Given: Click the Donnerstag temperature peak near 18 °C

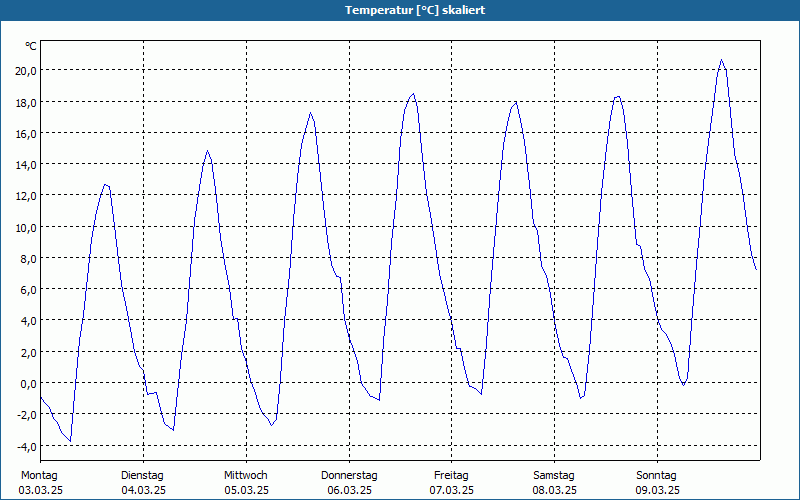Looking at the screenshot, I should (413, 94).
